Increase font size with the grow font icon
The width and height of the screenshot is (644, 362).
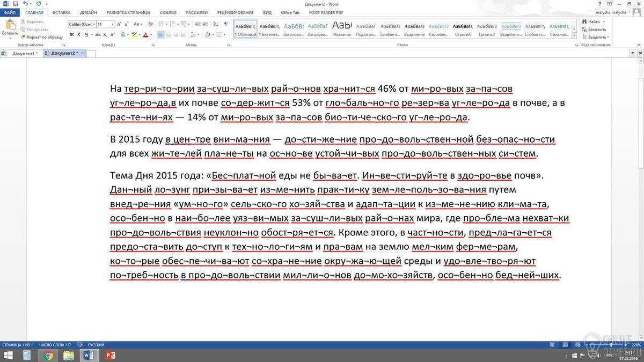click(119, 24)
